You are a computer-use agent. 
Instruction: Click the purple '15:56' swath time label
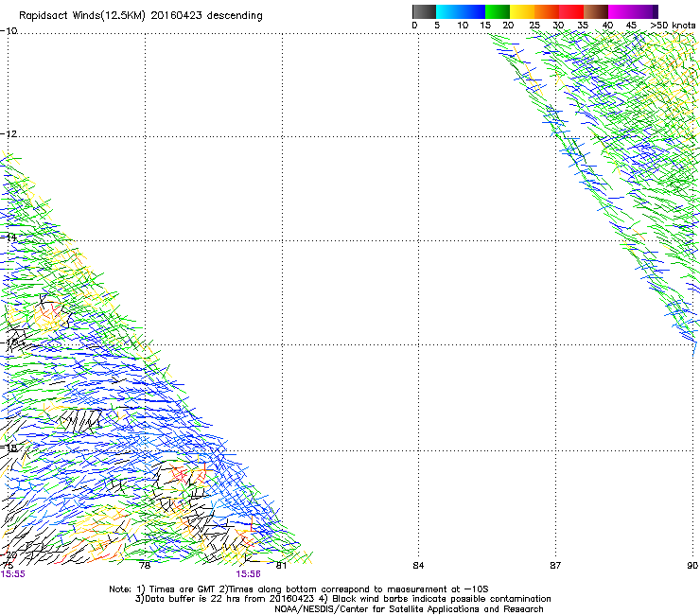pos(248,574)
